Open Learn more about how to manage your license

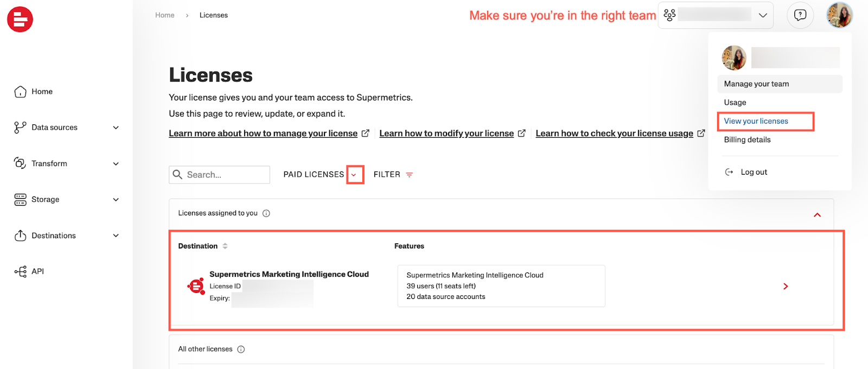click(263, 133)
